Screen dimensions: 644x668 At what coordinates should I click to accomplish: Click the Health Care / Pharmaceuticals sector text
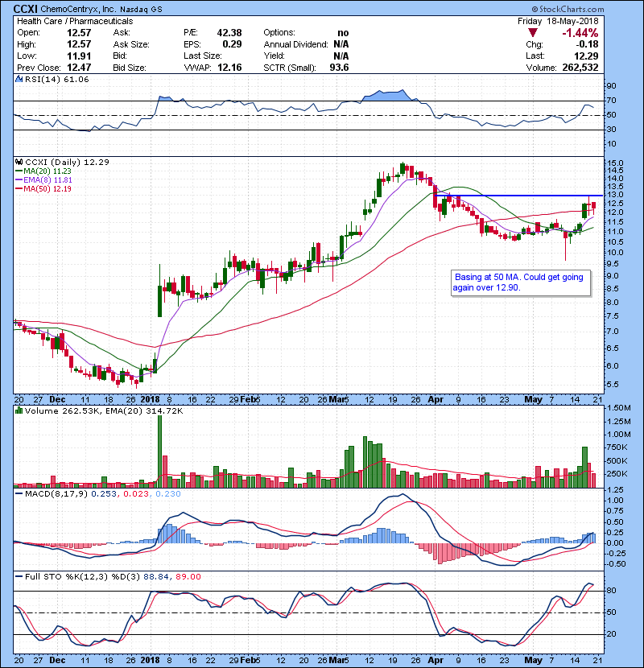click(75, 21)
